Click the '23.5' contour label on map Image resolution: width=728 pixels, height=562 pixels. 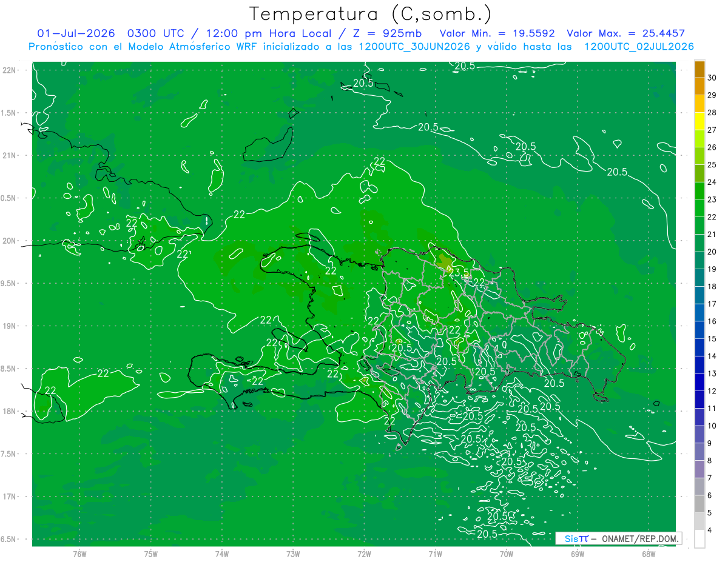tap(459, 273)
